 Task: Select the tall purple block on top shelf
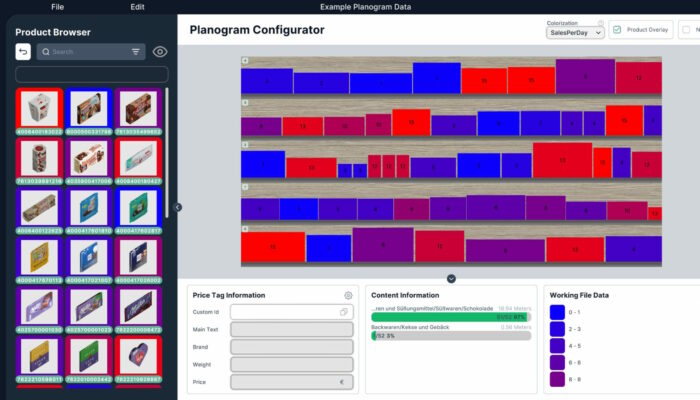585,76
